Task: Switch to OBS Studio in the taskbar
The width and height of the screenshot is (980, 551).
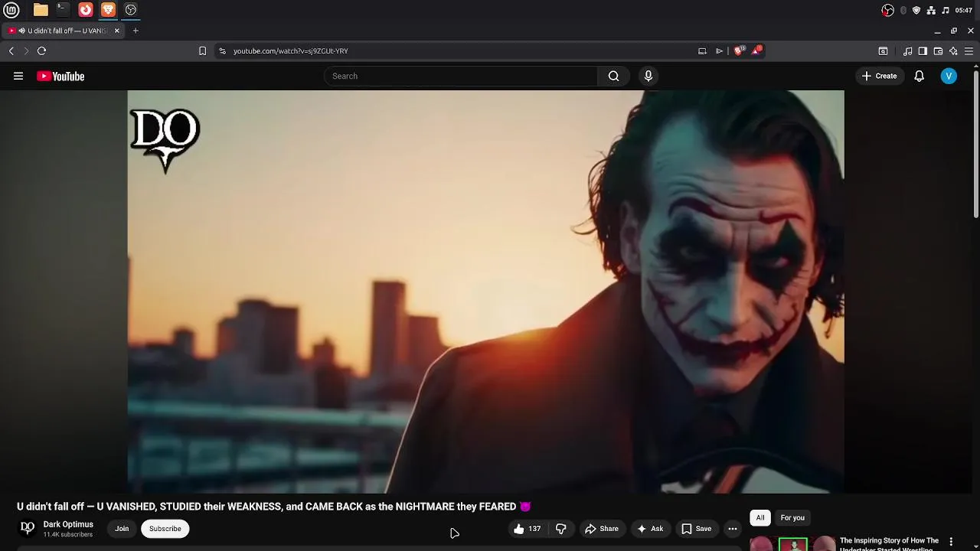Action: [131, 10]
